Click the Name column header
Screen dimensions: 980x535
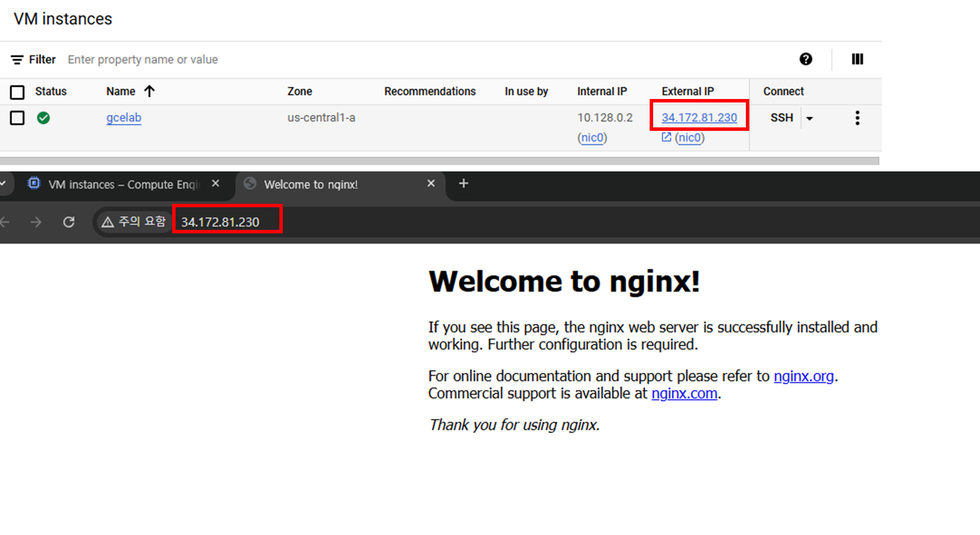(121, 91)
